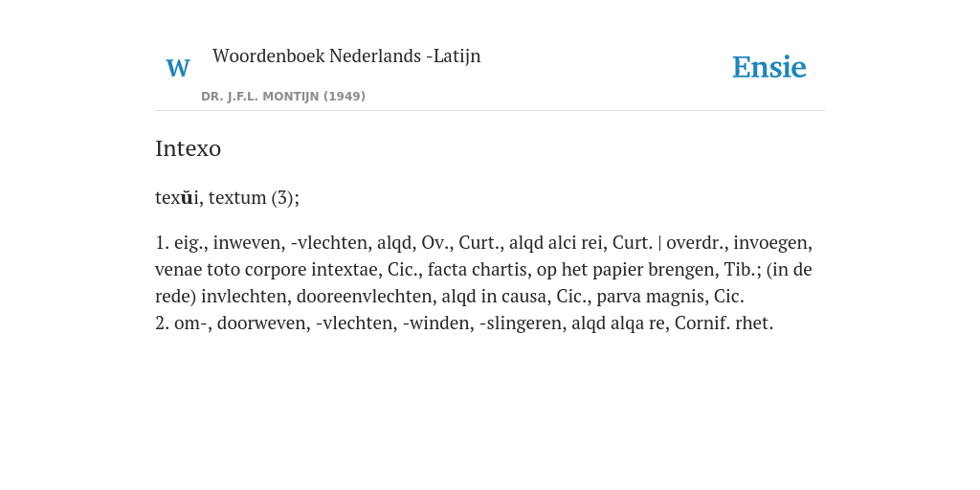Click the Curt. abbreviation after alci rei
980x490 pixels.
pyautogui.click(x=633, y=242)
